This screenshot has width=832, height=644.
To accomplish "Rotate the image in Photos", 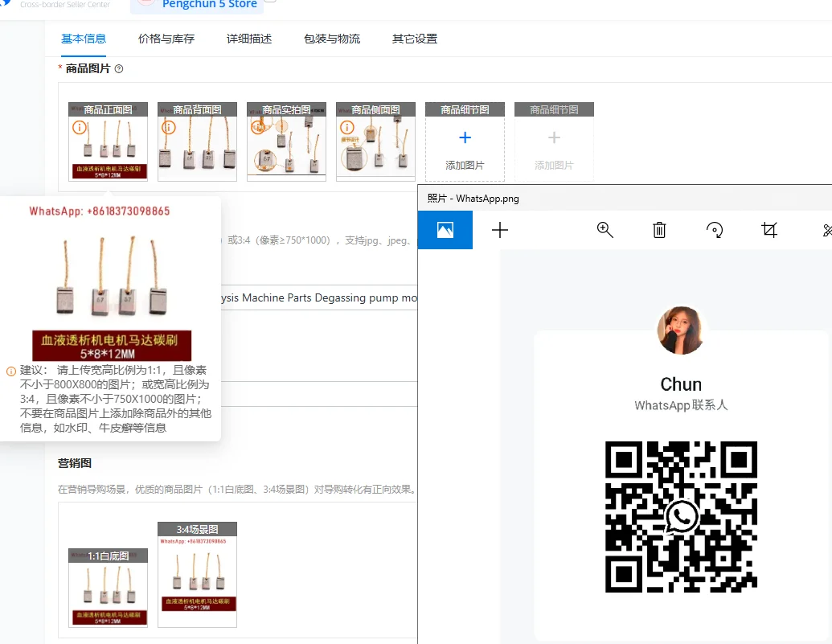I will point(714,230).
